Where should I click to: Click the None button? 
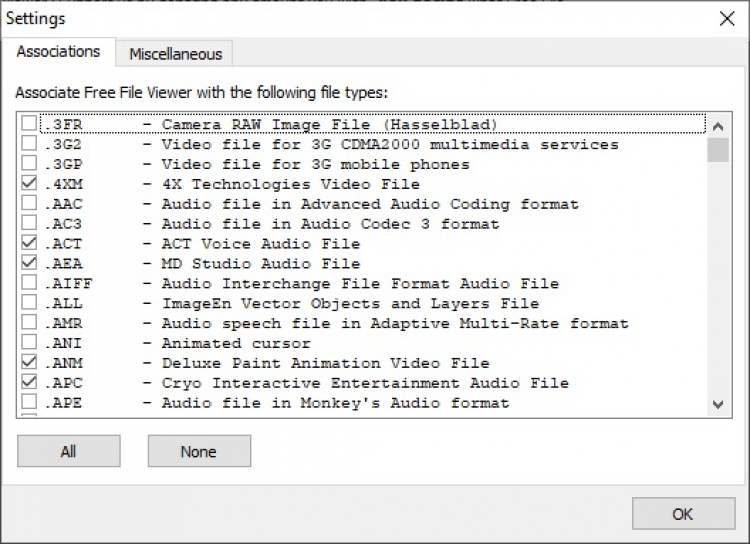[x=199, y=451]
